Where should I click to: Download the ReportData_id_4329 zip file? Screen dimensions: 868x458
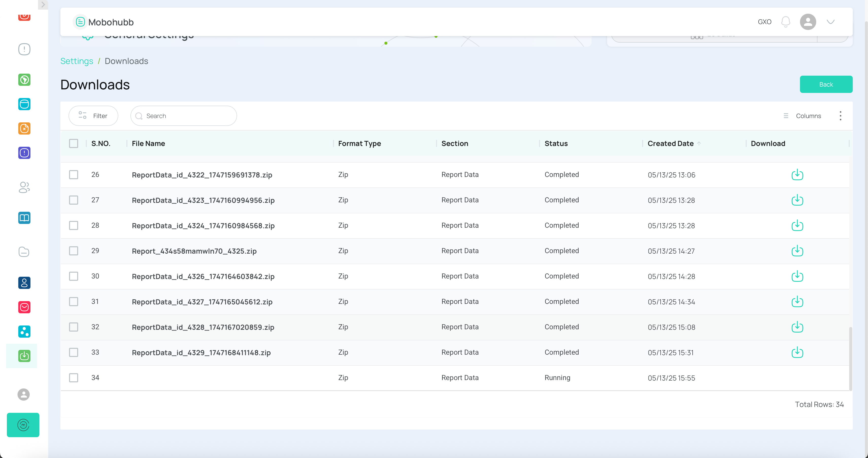[x=797, y=352]
